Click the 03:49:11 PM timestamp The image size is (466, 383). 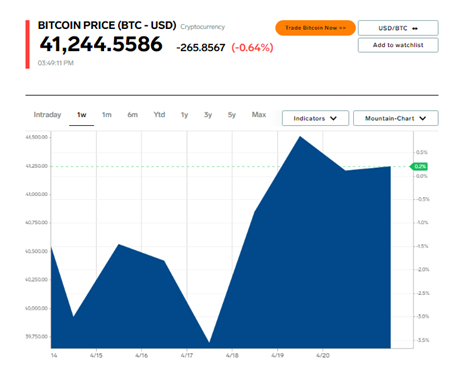pos(56,63)
